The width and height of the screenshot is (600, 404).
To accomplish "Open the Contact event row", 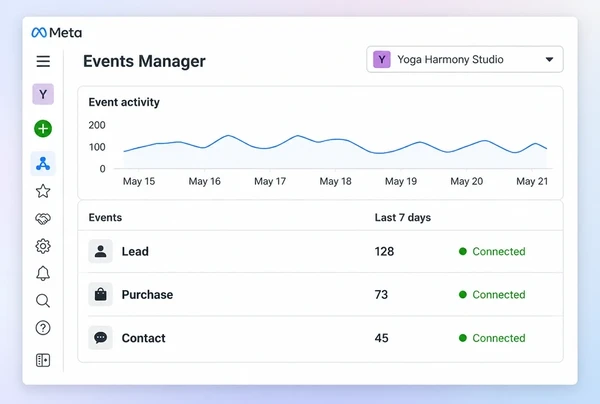I will point(321,338).
